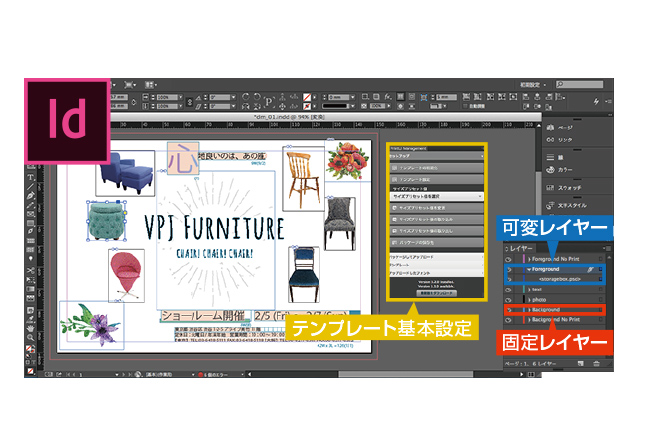646x440 pixels.
Task: Open the scale X percentage dropdown
Action: pos(180,97)
